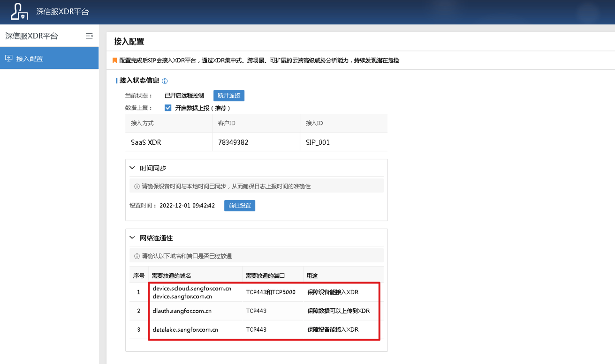Click the info icon inside 网络连通性 panel
The image size is (615, 364).
(x=137, y=255)
